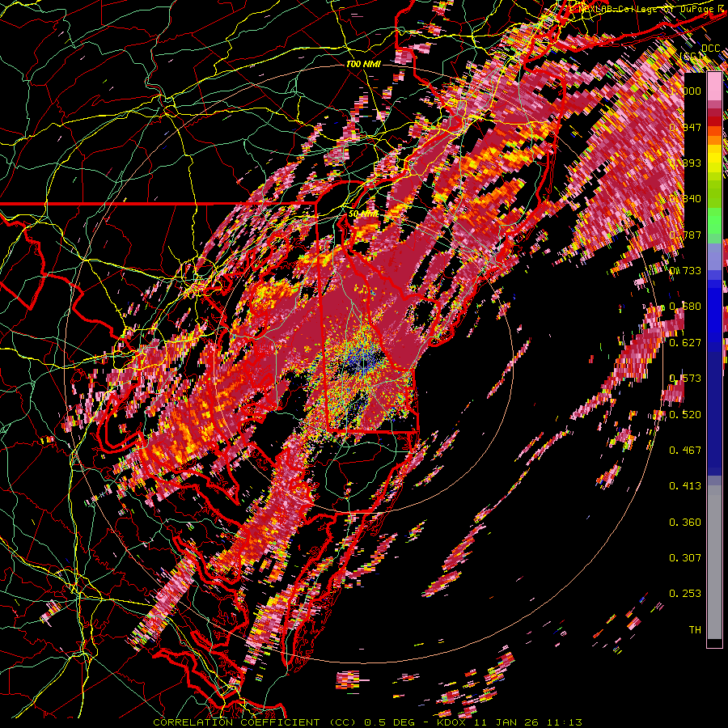728x728 pixels.
Task: Click the bright green segment of color bar
Action: 714,221
